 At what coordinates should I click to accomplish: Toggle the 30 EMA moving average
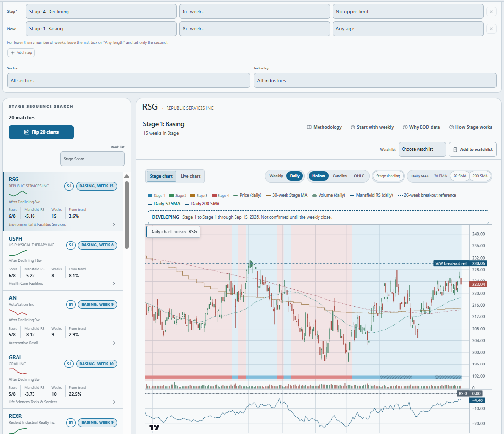[x=440, y=176]
